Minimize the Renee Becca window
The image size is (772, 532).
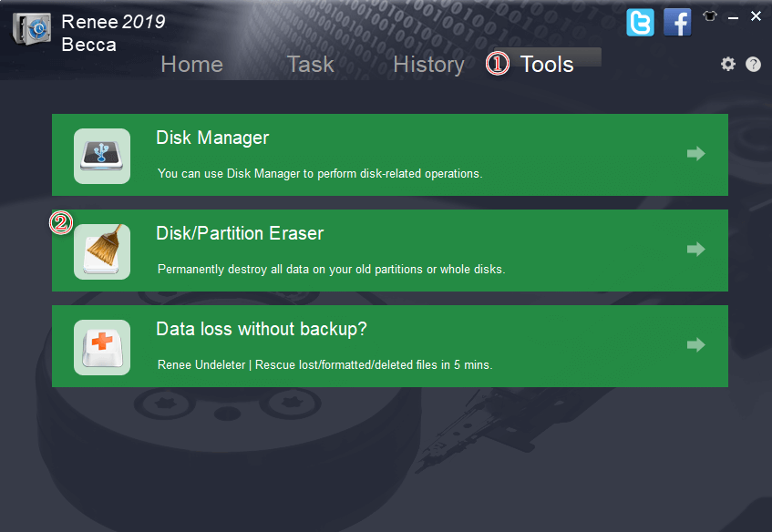734,16
